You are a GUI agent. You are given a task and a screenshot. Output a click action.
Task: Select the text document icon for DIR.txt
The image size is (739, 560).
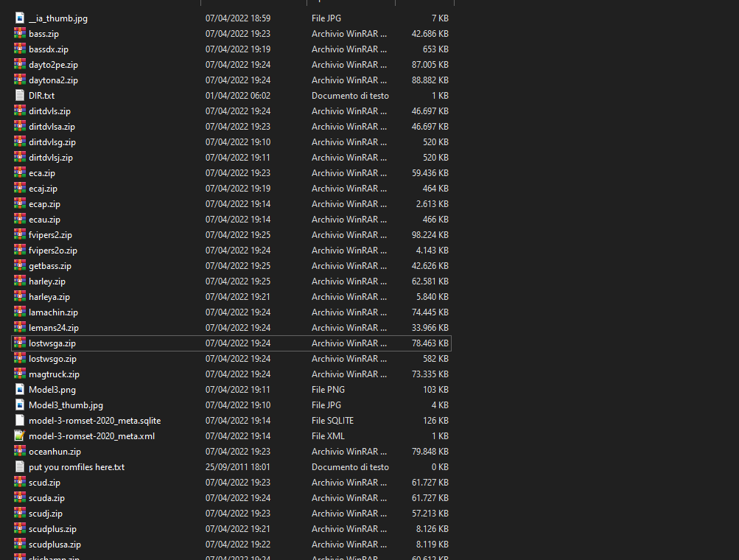20,95
